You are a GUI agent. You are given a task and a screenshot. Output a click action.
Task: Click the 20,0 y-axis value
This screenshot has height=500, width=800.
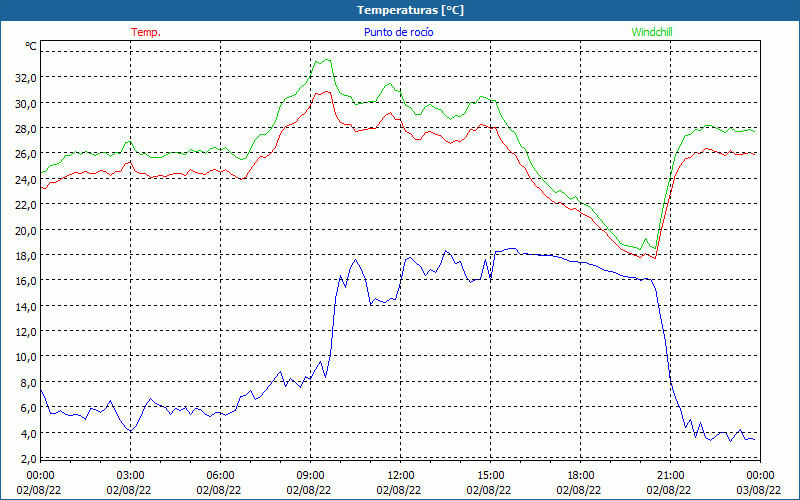click(x=26, y=230)
